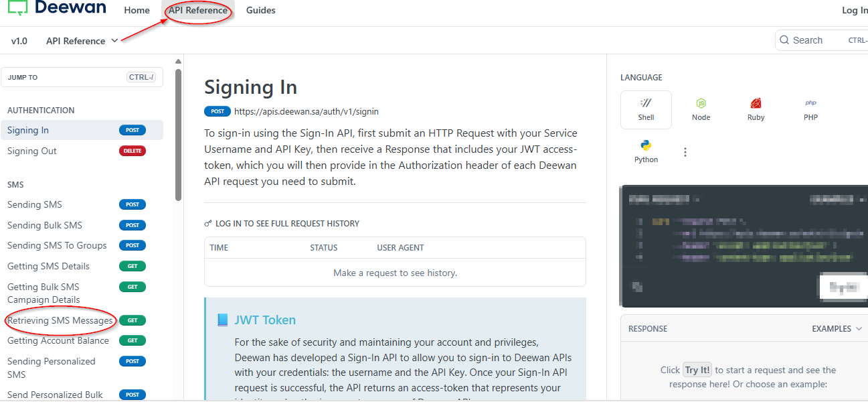Click the JWT Token heading
Screen dimensions: 868x402
click(x=265, y=320)
